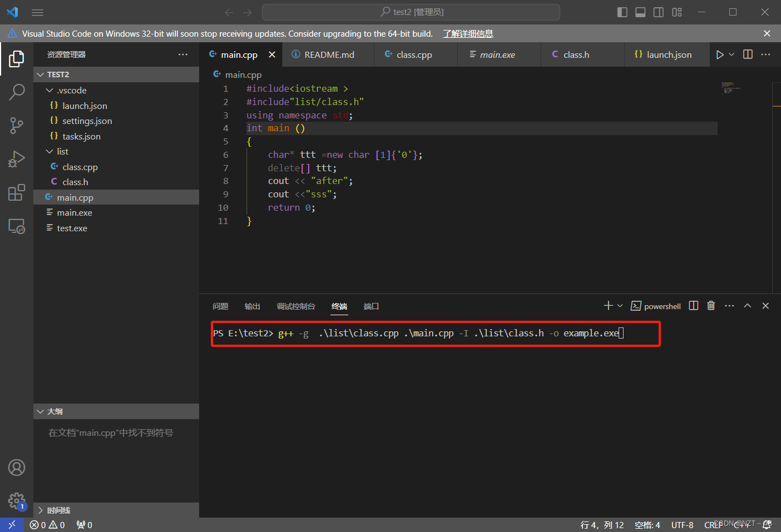
Task: Open main.exe in the explorer tree
Action: tap(116, 212)
